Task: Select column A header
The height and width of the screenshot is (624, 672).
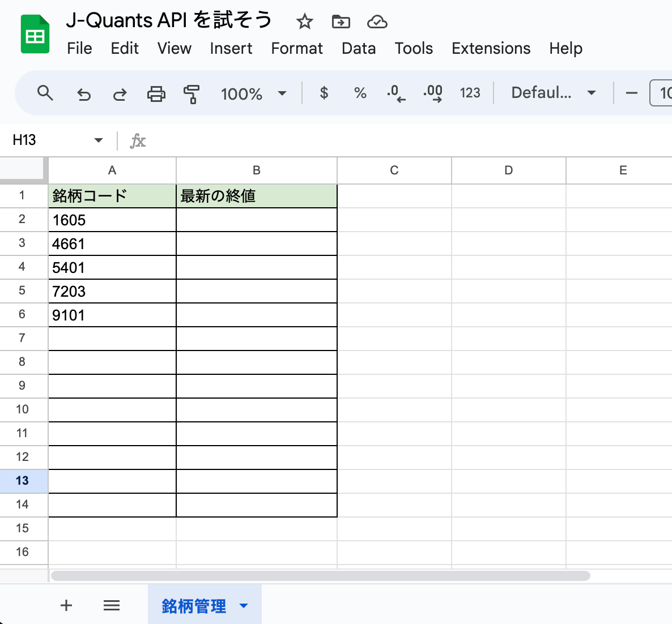Action: [x=112, y=170]
